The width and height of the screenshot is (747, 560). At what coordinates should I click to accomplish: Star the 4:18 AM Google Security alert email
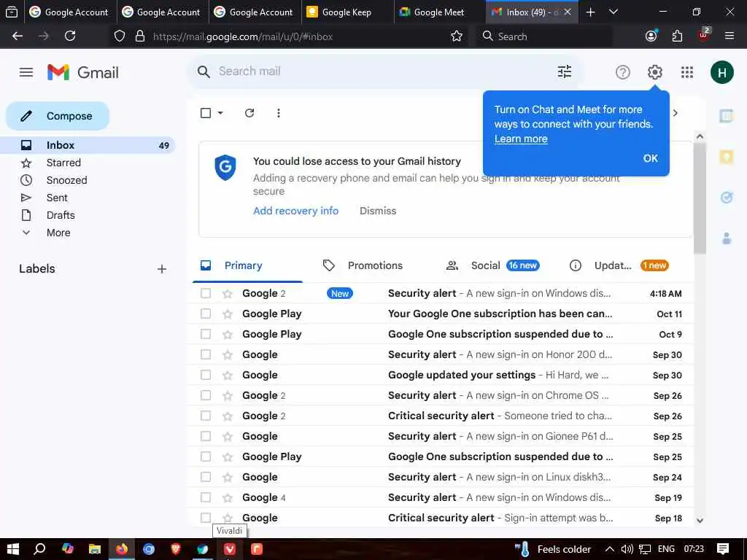(228, 293)
